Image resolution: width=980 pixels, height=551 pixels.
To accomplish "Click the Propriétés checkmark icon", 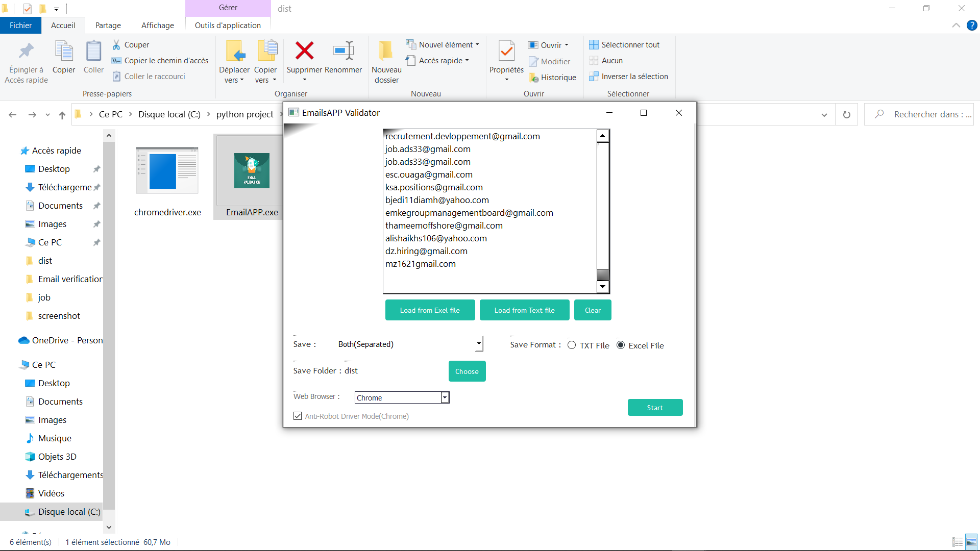I will click(x=506, y=51).
